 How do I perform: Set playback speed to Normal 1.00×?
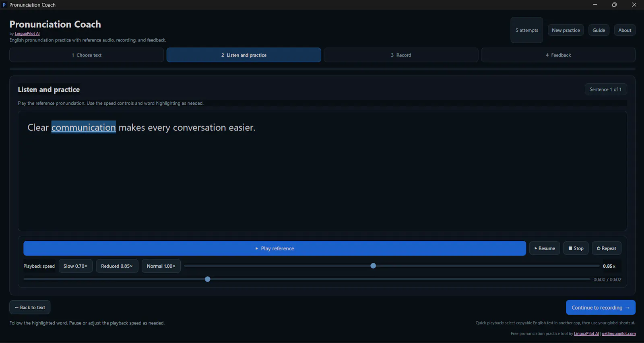coord(161,266)
